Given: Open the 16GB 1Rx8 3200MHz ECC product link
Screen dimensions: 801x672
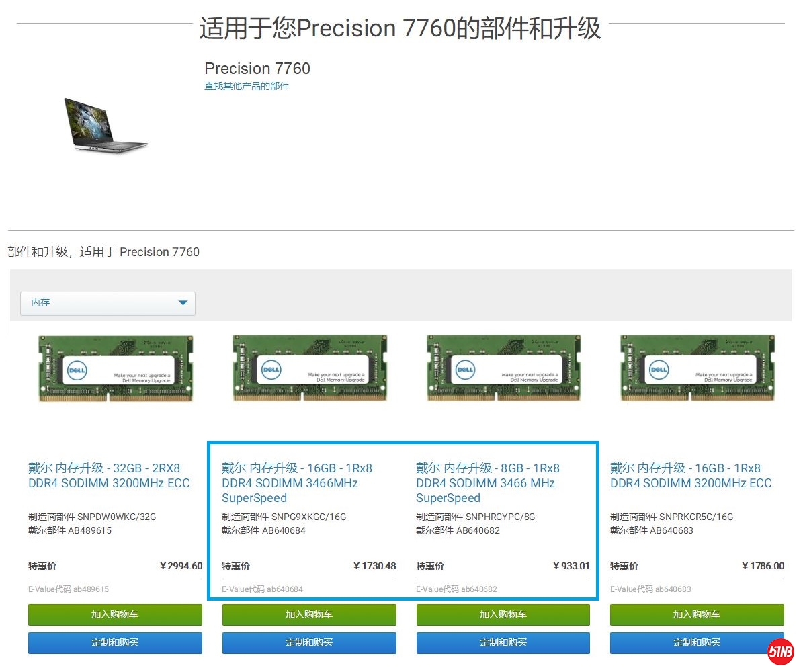Looking at the screenshot, I should pos(691,475).
